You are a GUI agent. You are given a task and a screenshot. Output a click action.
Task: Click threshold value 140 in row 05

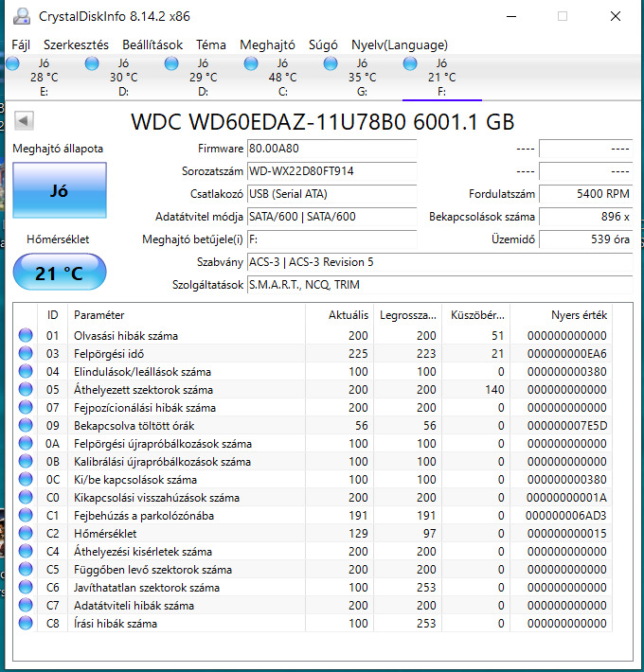[x=494, y=390]
